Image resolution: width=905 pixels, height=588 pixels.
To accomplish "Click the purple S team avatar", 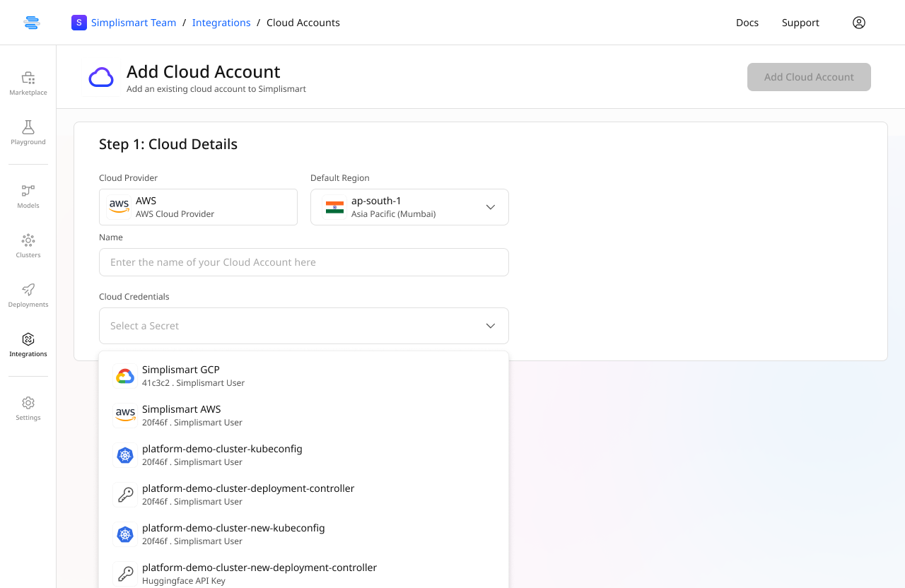I will pyautogui.click(x=79, y=23).
